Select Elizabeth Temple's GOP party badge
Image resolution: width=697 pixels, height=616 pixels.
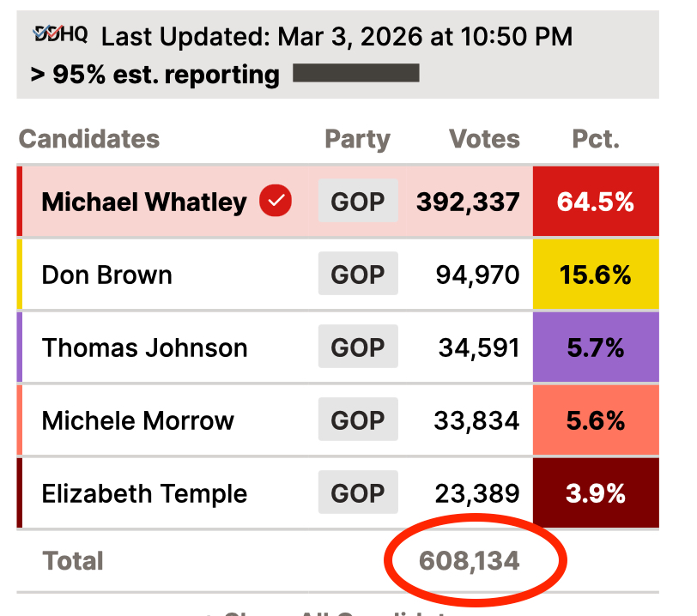pos(358,493)
